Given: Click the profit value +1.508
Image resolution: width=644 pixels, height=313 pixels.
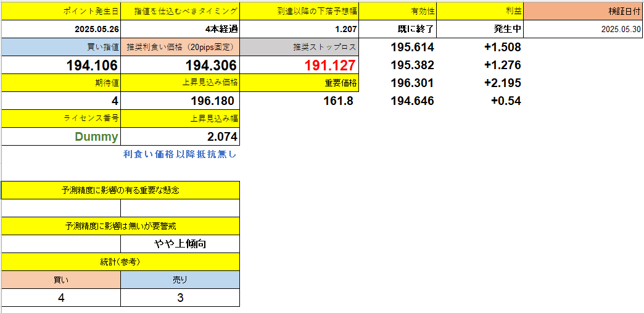Looking at the screenshot, I should [x=502, y=48].
